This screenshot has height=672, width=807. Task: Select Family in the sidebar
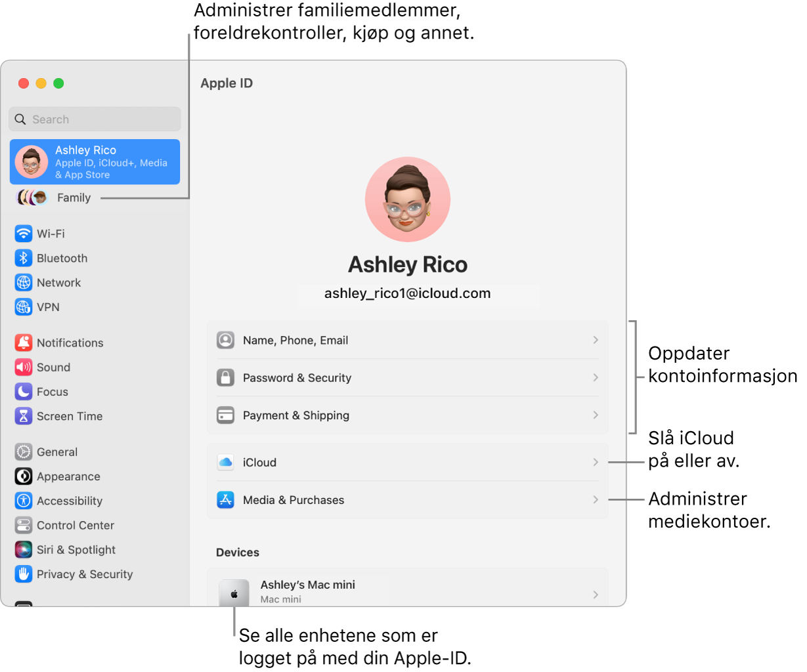point(74,197)
